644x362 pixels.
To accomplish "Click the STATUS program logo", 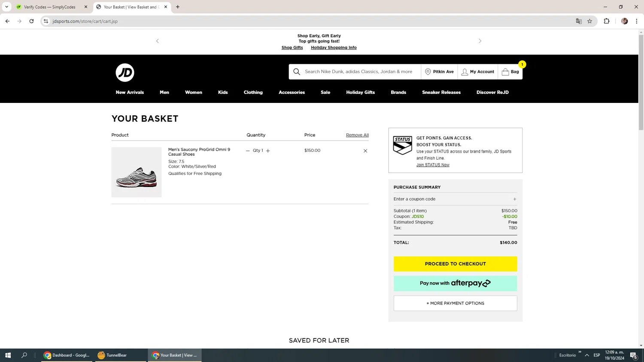I will pyautogui.click(x=403, y=145).
